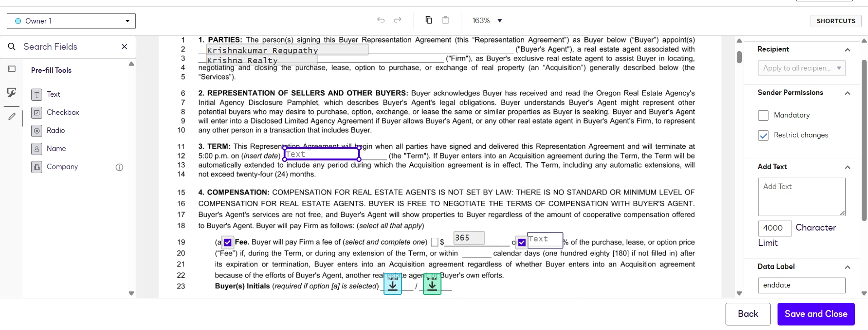This screenshot has height=330, width=868.
Task: Click the copy icon in toolbar
Action: pyautogui.click(x=429, y=20)
